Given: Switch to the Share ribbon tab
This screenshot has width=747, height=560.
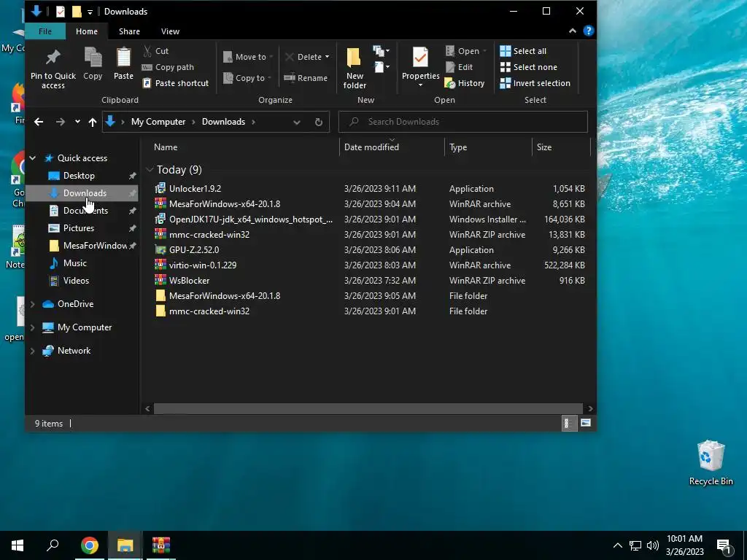Looking at the screenshot, I should point(129,31).
